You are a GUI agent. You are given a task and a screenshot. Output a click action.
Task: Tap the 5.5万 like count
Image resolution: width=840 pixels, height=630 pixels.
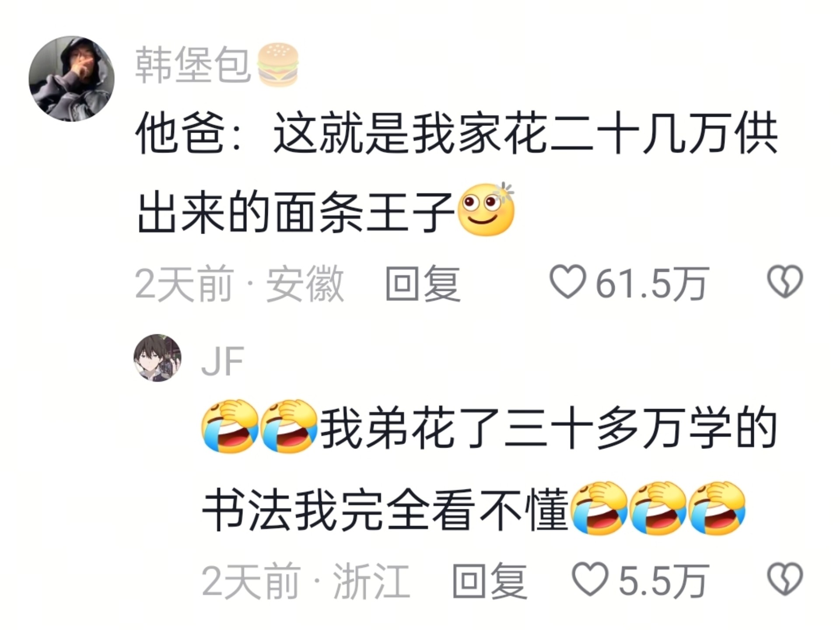point(663,581)
